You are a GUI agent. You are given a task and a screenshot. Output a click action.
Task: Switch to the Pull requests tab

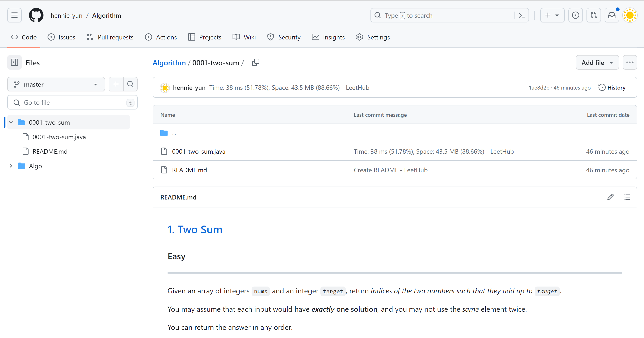tap(110, 37)
